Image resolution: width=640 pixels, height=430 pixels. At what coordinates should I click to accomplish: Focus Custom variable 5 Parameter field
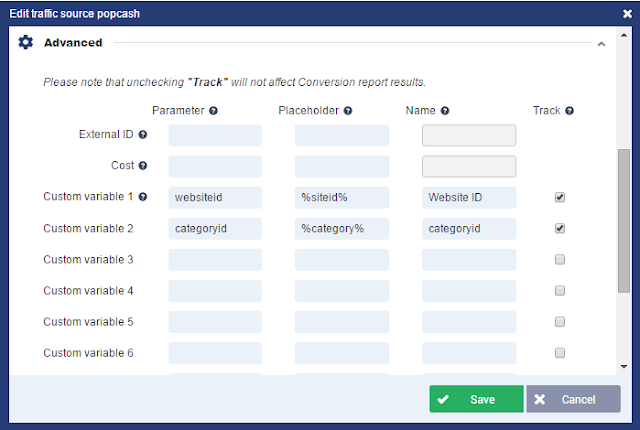(x=215, y=322)
